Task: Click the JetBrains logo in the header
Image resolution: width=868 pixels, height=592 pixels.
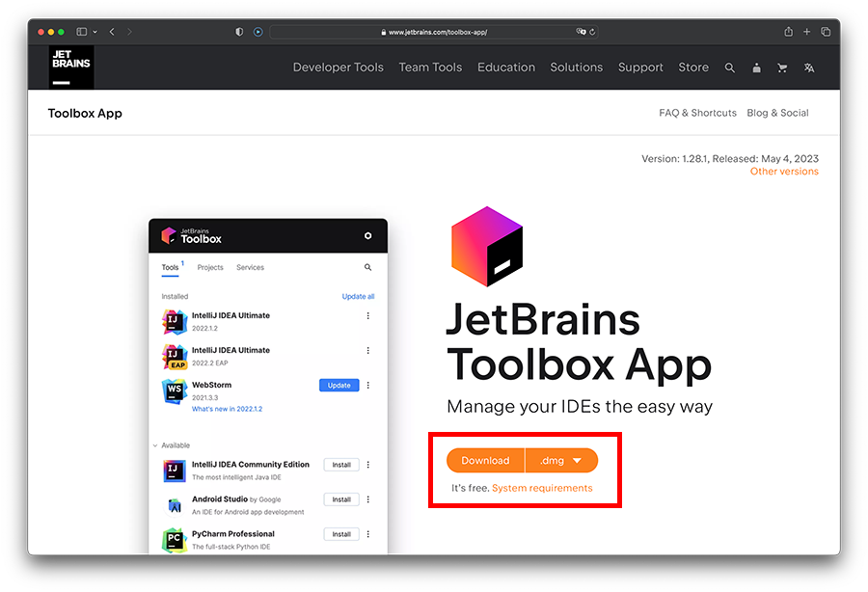Action: pyautogui.click(x=71, y=67)
